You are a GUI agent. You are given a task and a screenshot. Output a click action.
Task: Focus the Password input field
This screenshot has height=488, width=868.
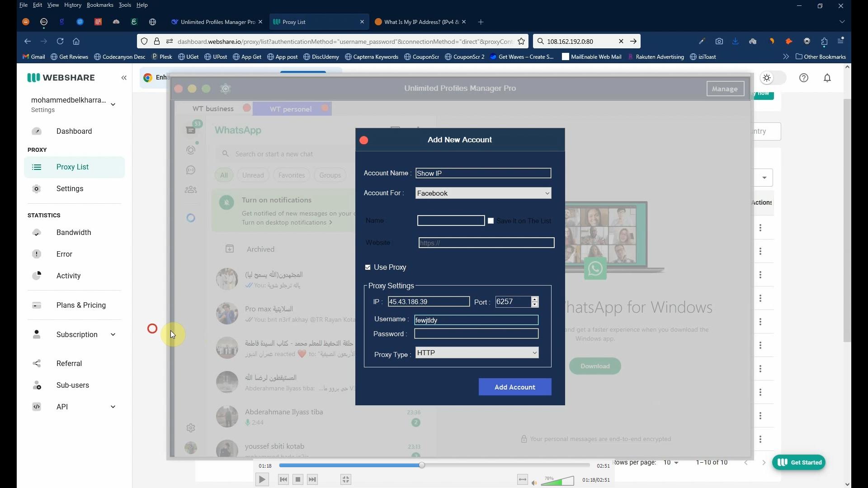point(476,333)
